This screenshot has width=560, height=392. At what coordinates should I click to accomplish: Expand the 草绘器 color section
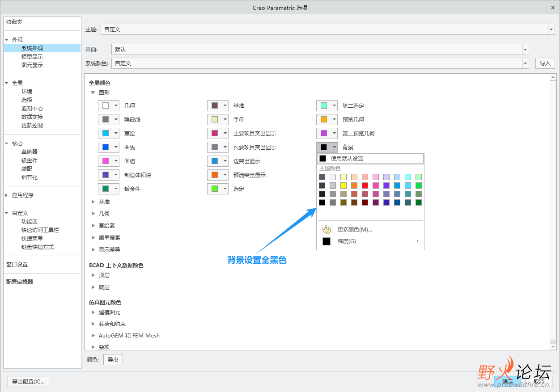93,226
